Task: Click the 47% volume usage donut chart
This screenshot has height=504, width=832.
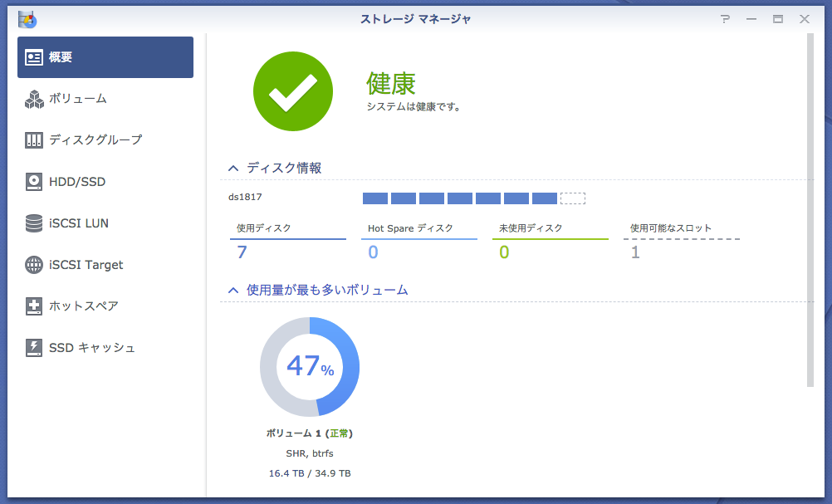Action: (310, 366)
